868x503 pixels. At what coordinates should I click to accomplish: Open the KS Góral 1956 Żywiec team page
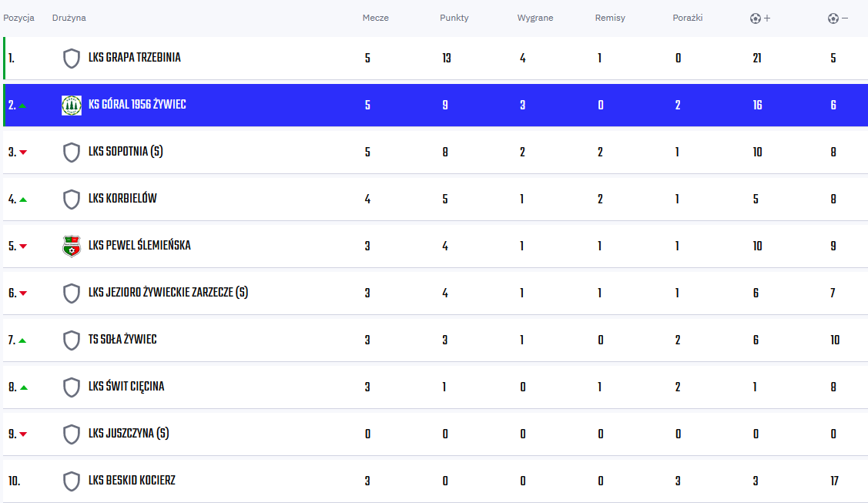[137, 105]
